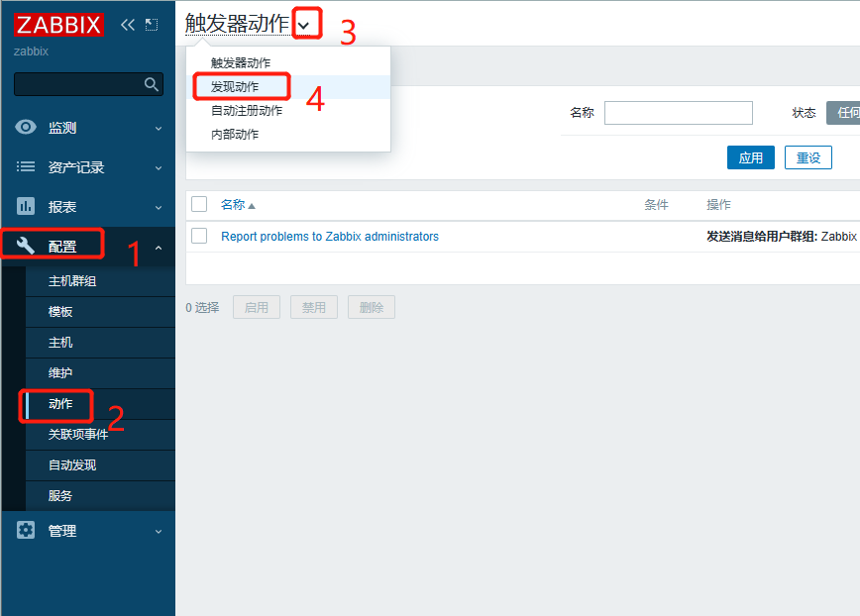Click the 报表 menu label
The height and width of the screenshot is (616, 860).
point(62,207)
